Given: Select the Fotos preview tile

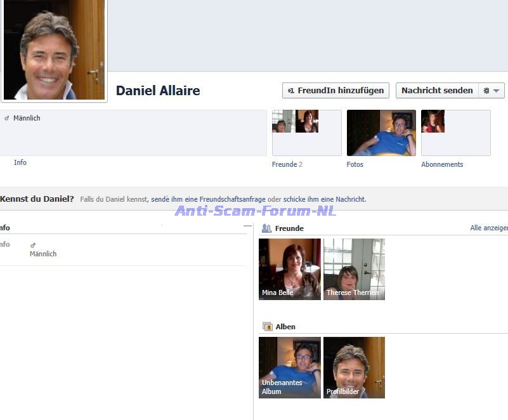Looking at the screenshot, I should (381, 133).
